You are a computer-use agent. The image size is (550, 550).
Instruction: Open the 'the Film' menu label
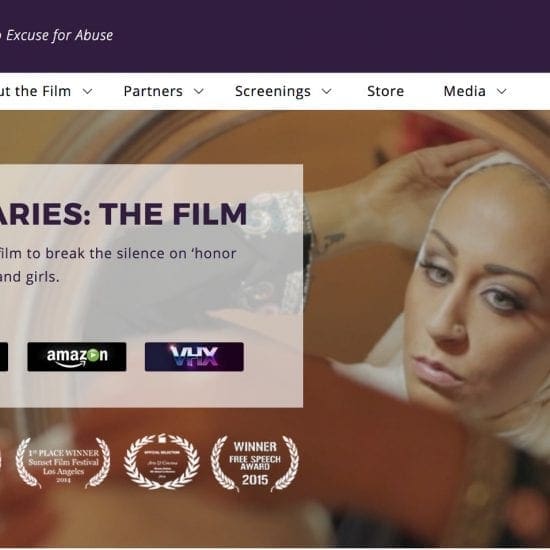(x=35, y=91)
